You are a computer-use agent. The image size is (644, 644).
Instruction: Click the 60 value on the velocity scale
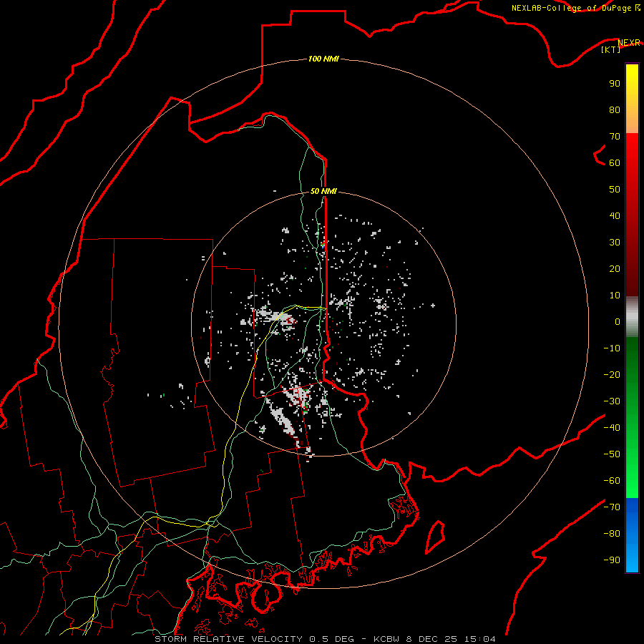click(615, 162)
